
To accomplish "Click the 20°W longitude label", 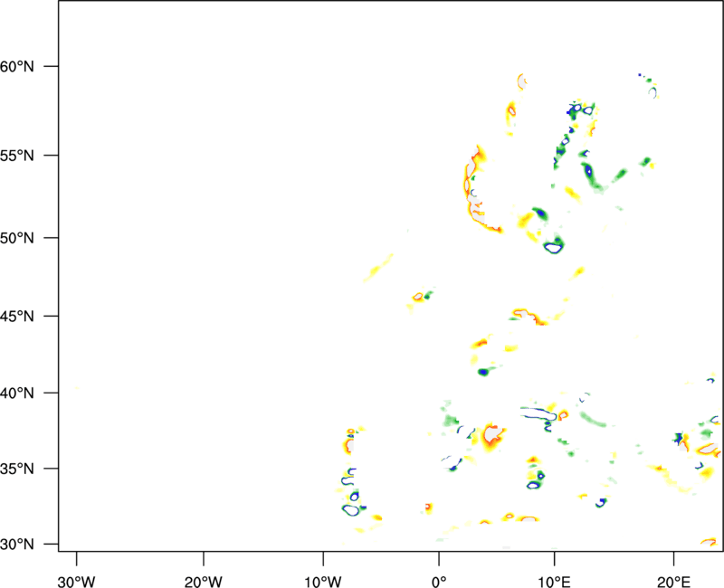I will coord(203,582).
